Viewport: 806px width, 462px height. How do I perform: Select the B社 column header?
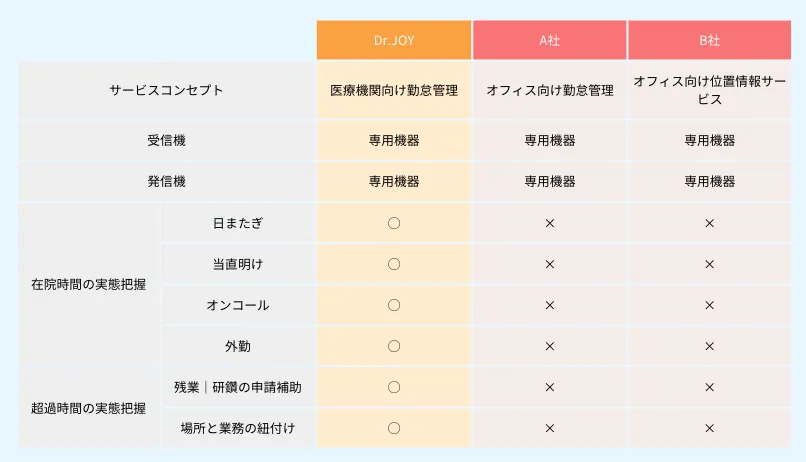coord(709,40)
